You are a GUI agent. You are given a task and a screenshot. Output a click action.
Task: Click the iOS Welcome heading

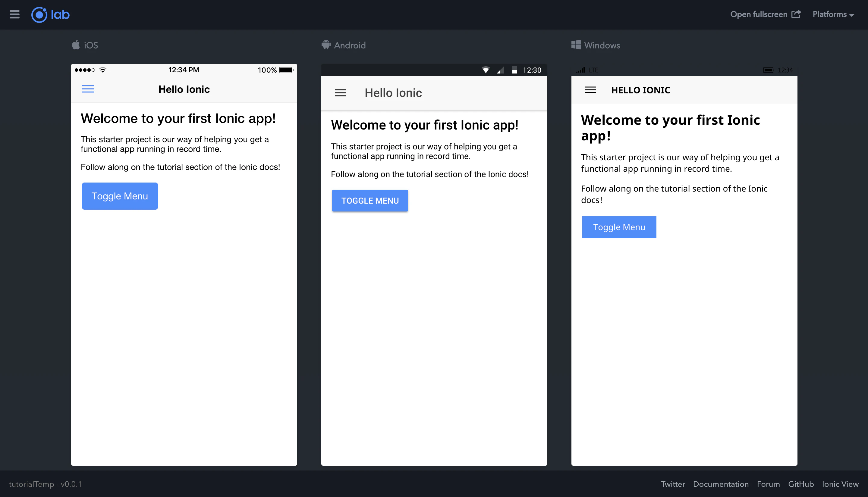tap(178, 118)
